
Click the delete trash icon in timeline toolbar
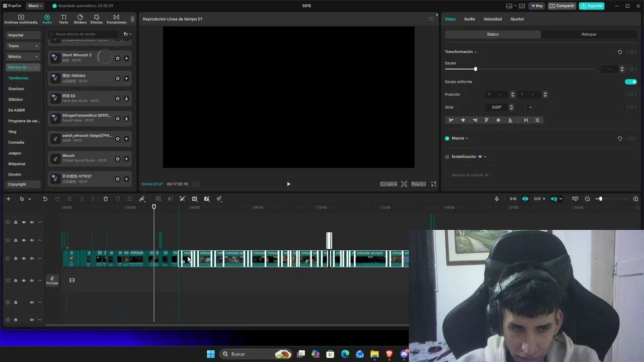click(106, 199)
